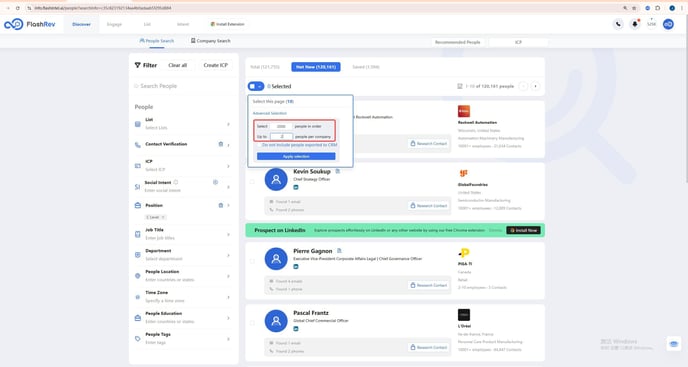The image size is (688, 367).
Task: Expand the Contact Verification filter
Action: (x=228, y=144)
